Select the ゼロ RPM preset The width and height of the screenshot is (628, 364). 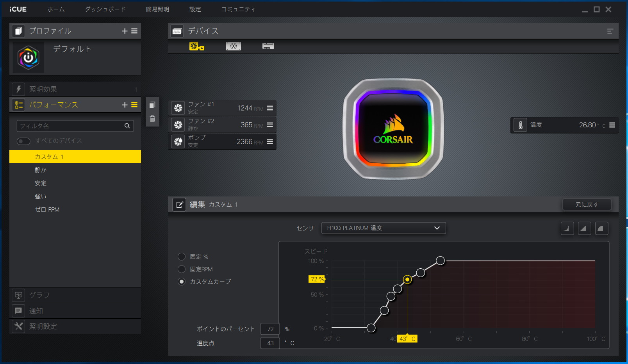tap(75, 210)
